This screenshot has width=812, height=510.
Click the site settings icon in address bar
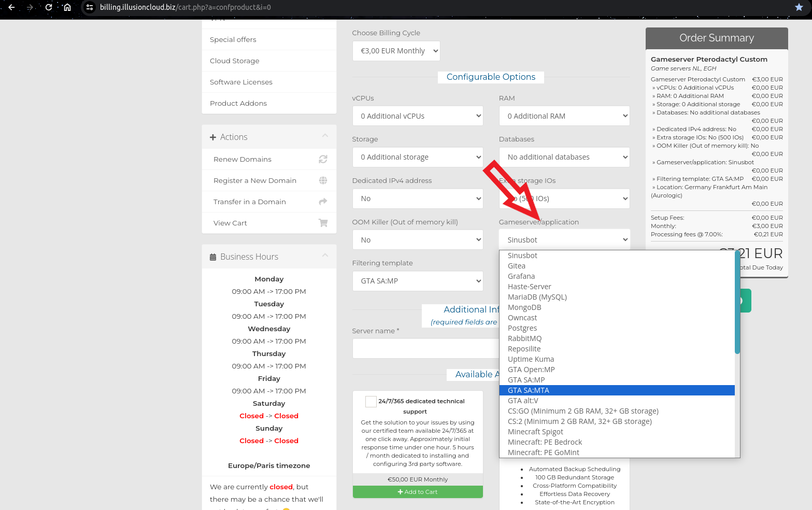coord(90,7)
